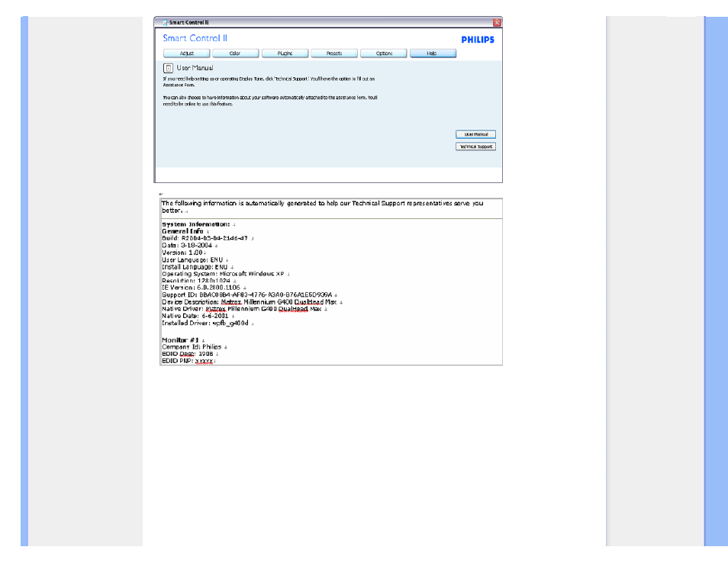Click the Technical Support button
This screenshot has width=728, height=563.
click(476, 146)
